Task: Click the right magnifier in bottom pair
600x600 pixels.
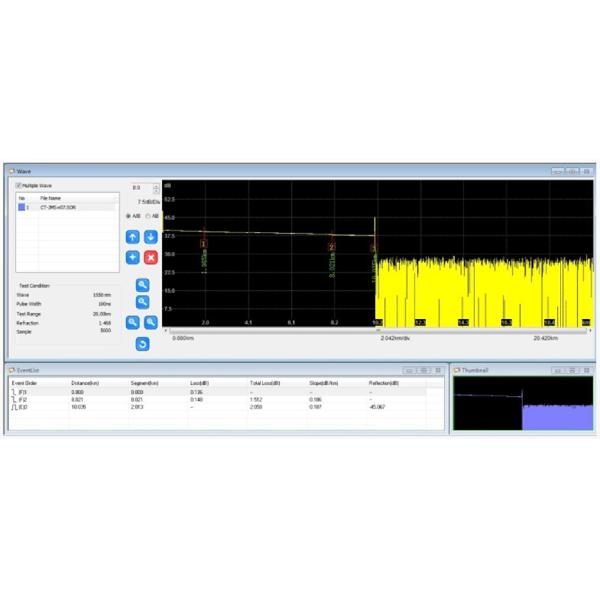Action: click(x=151, y=322)
